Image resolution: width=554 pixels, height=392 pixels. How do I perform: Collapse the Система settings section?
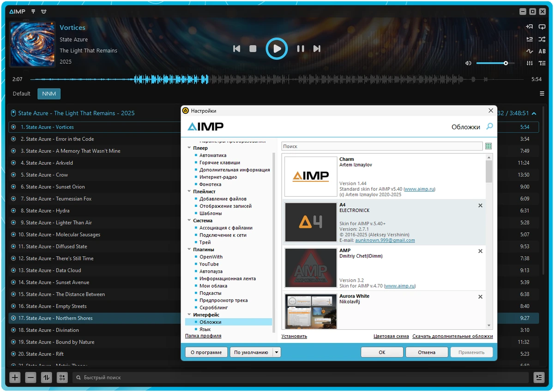[189, 221]
